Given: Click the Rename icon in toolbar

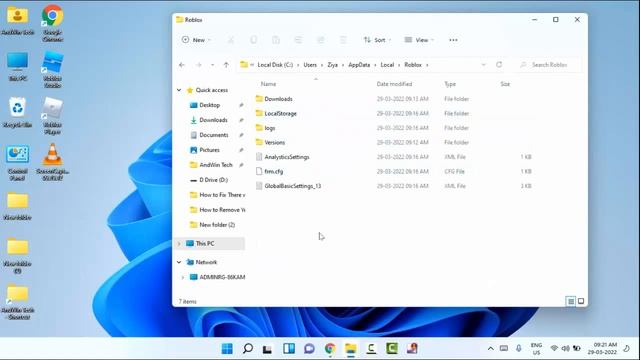Looking at the screenshot, I should [298, 40].
